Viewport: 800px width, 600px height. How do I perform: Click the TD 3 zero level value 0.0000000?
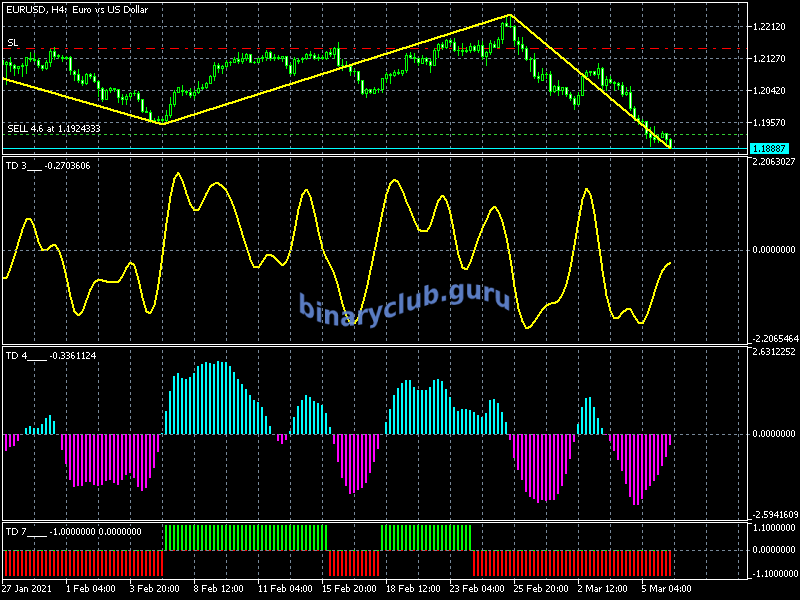tap(773, 250)
